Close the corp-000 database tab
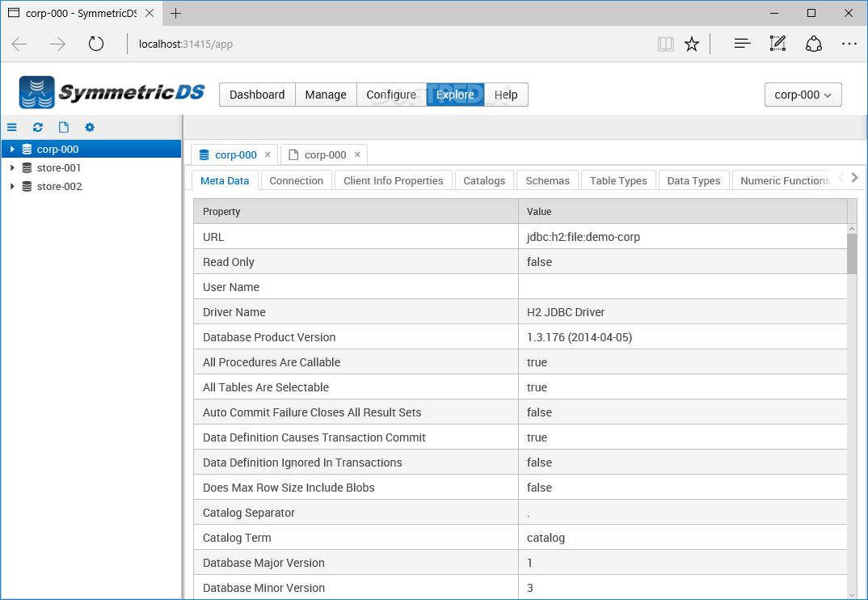This screenshot has height=600, width=868. tap(268, 154)
